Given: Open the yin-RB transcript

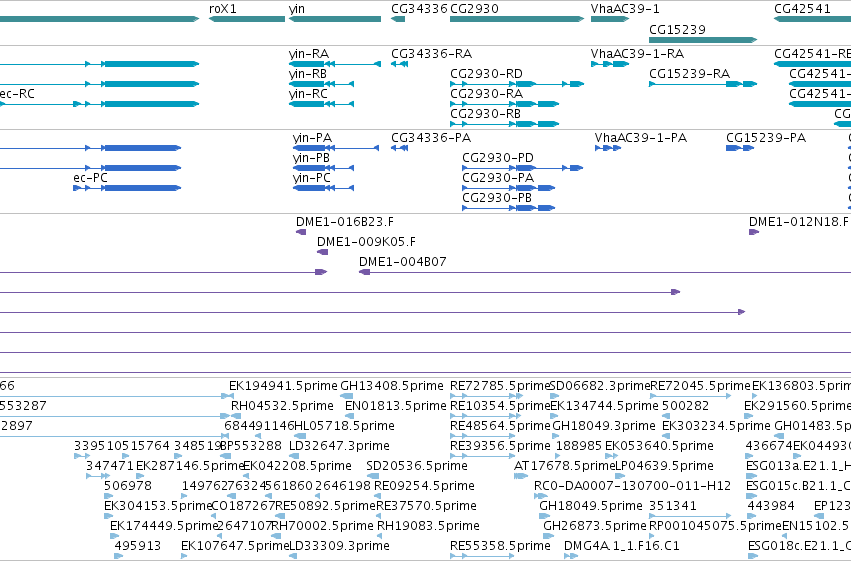Looking at the screenshot, I should click(321, 84).
